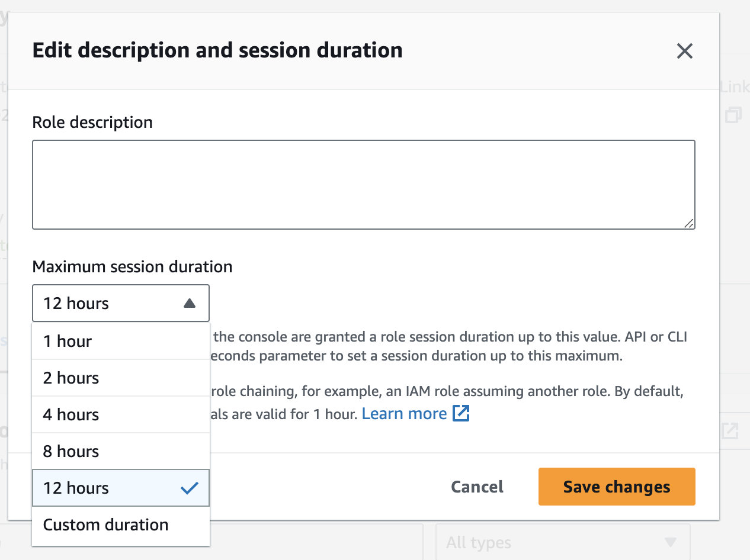Click the X to close the dialog
The height and width of the screenshot is (560, 750).
tap(685, 51)
